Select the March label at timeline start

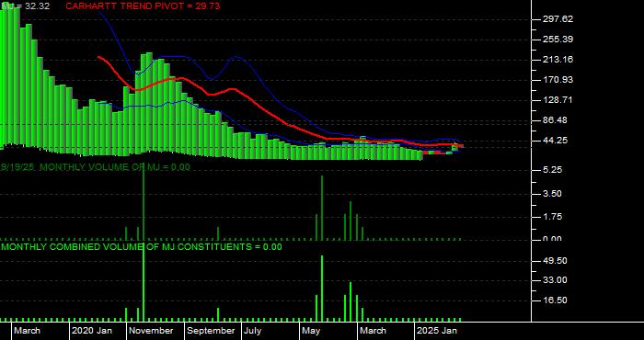[x=27, y=331]
